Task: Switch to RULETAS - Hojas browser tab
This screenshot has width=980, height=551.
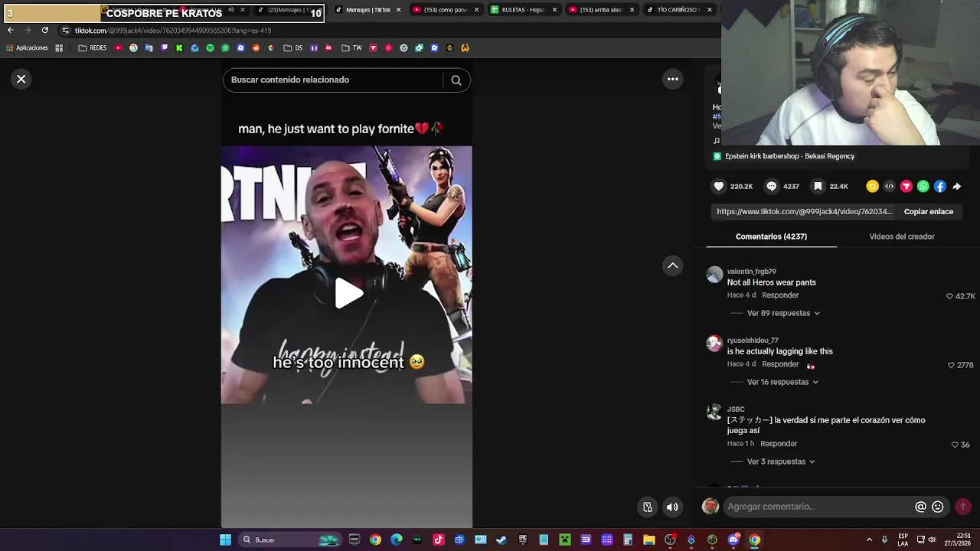Action: click(524, 10)
